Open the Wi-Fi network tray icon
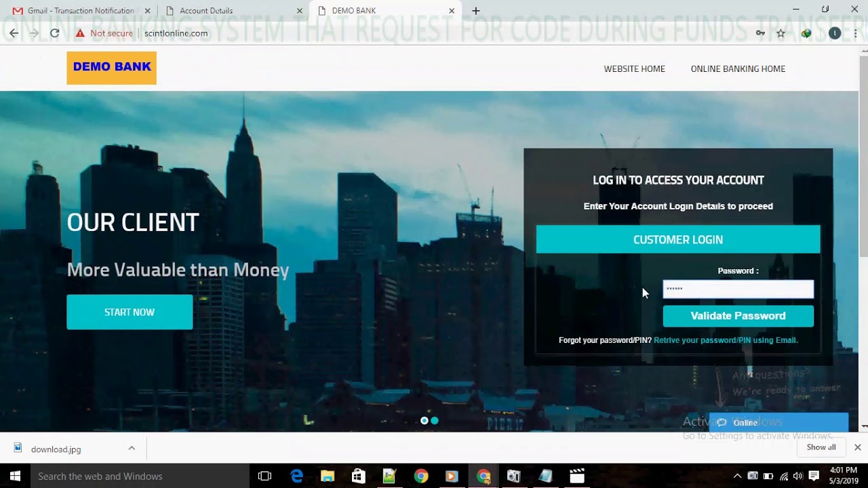Screen dimensions: 868x488 tap(784, 476)
